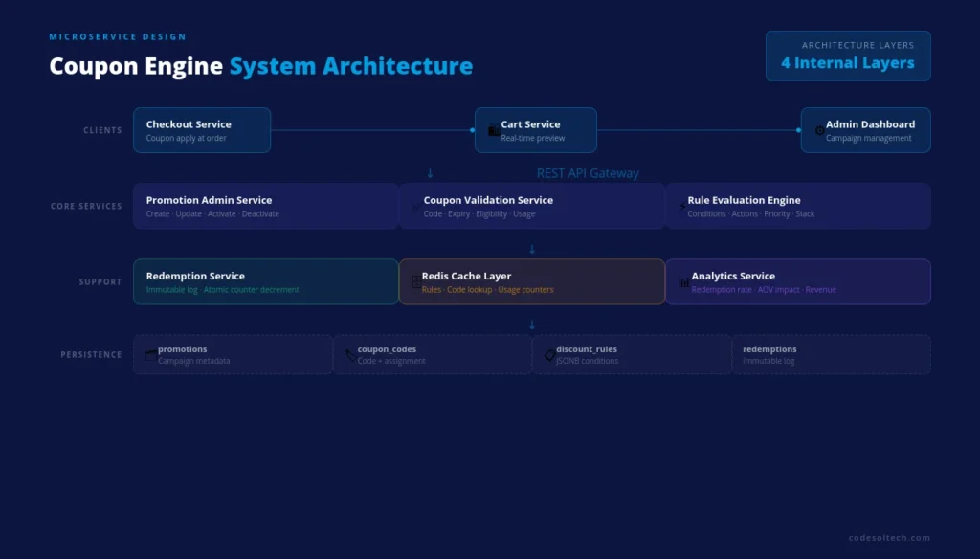Viewport: 980px width, 559px height.
Task: Open the REST API Gateway link
Action: (589, 173)
